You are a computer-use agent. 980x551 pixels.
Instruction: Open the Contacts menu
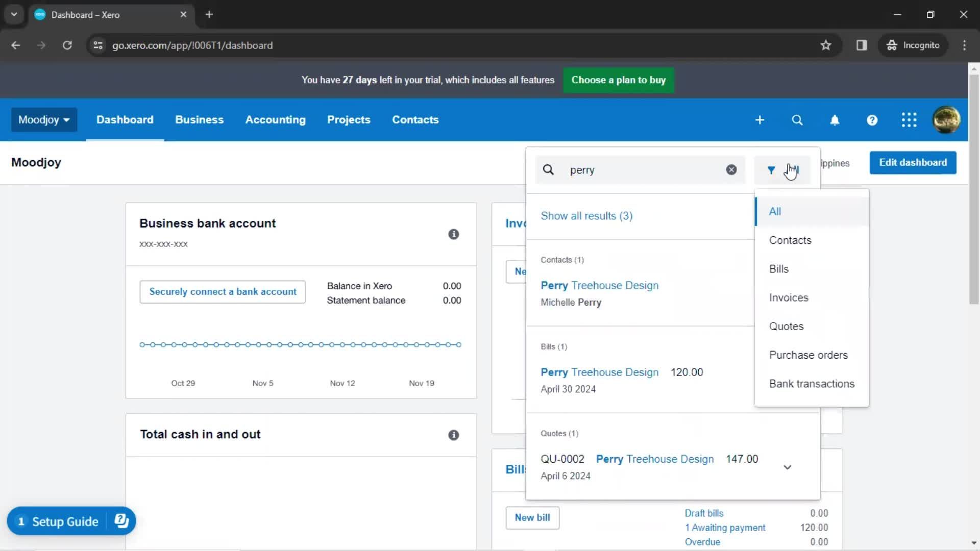click(x=415, y=120)
